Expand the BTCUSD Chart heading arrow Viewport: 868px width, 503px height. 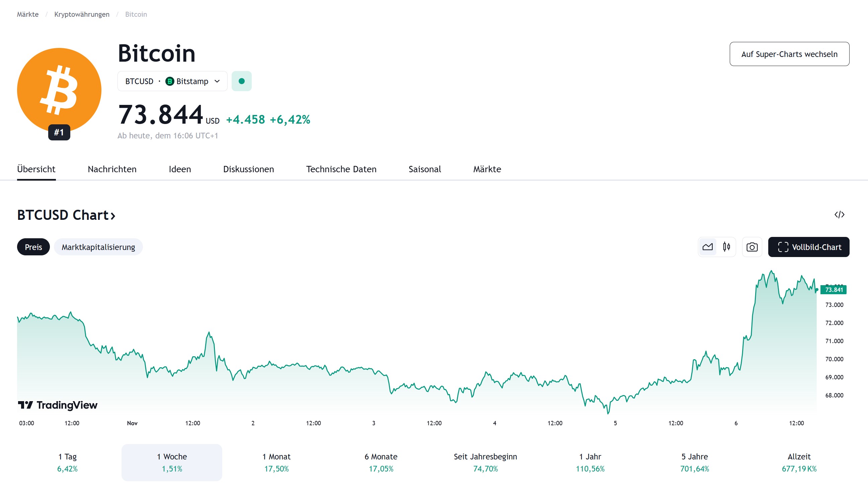(112, 215)
